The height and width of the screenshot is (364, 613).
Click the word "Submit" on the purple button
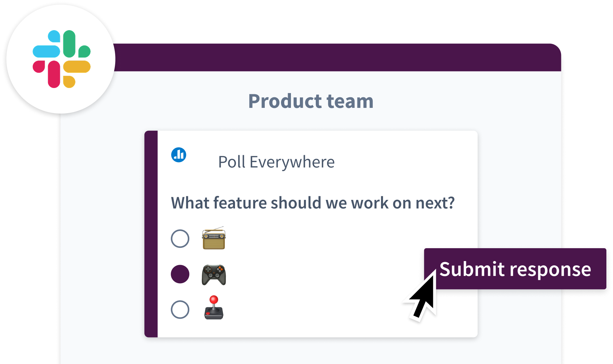click(x=472, y=269)
